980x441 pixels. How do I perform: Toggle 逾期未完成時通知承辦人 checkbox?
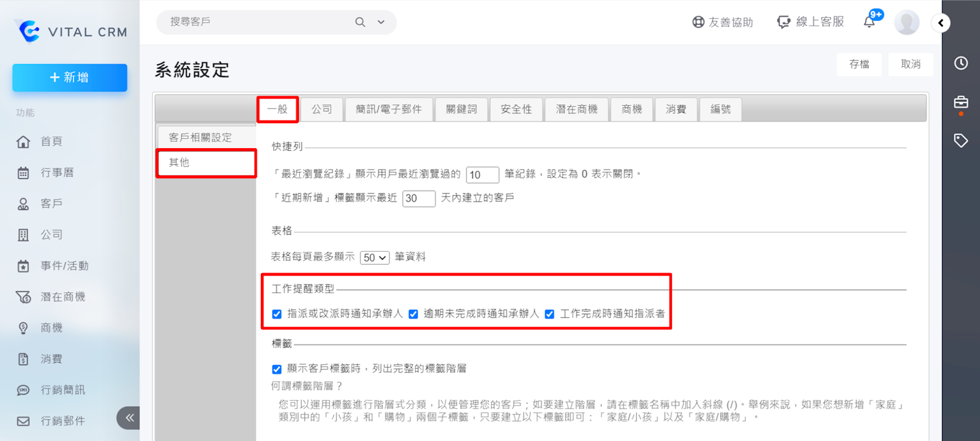pyautogui.click(x=413, y=314)
